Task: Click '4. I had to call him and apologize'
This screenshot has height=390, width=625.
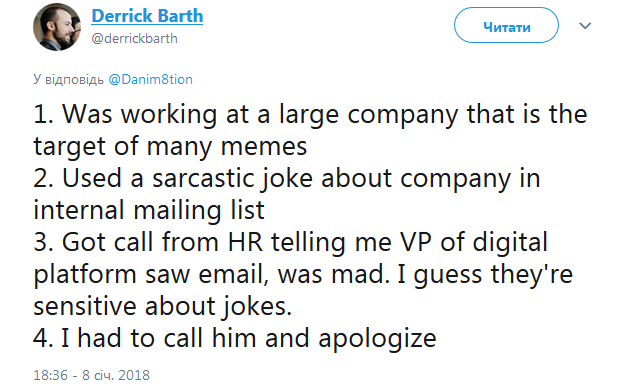Action: coord(235,338)
